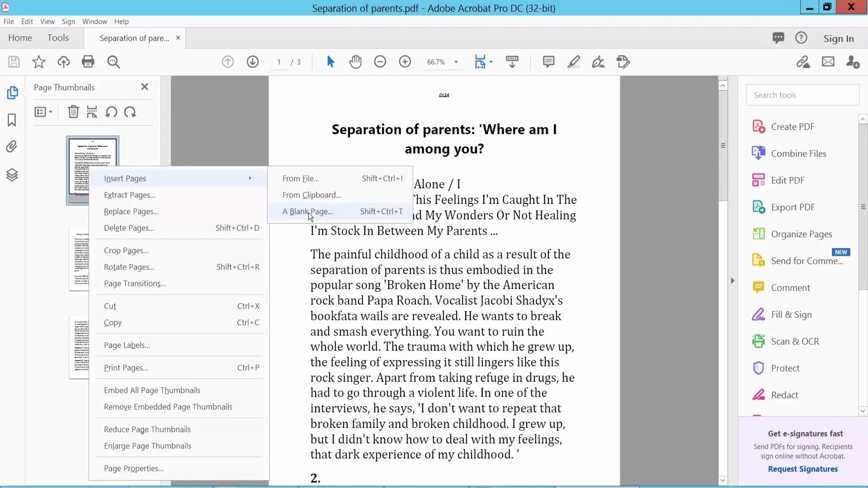Click the Sign In button
This screenshot has height=488, width=868.
pos(839,38)
